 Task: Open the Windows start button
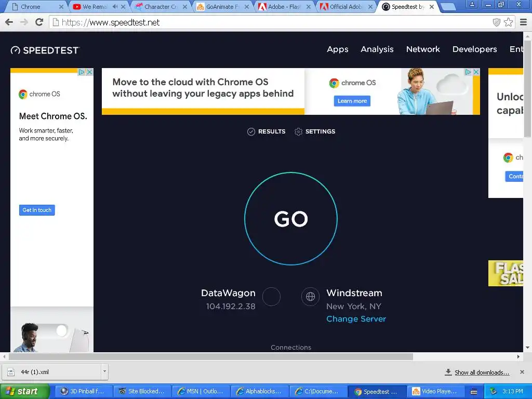[x=24, y=392]
